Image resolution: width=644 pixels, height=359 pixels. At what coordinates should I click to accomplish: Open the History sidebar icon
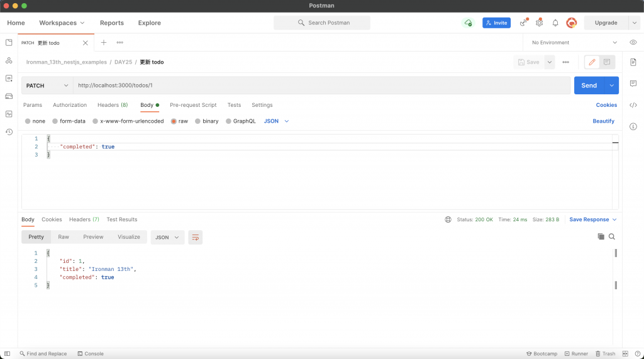(9, 132)
